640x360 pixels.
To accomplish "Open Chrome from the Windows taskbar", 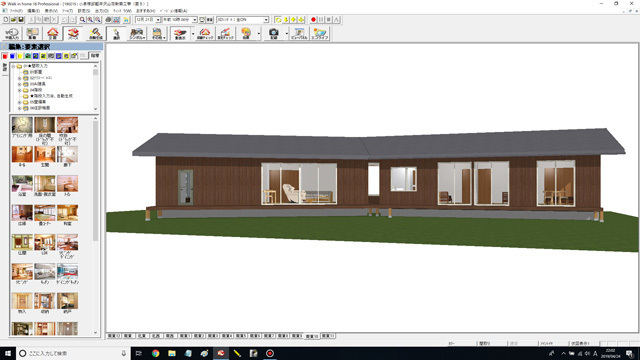I will [x=156, y=353].
